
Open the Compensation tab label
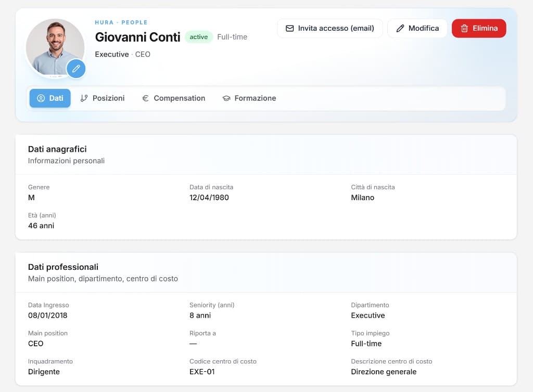point(179,98)
